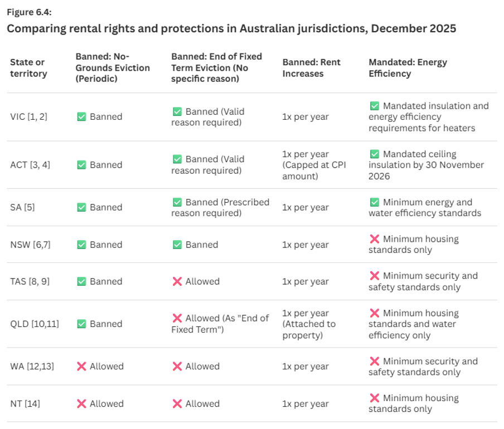This screenshot has width=504, height=429.
Task: Click the "State or territory" column header
Action: (x=27, y=68)
